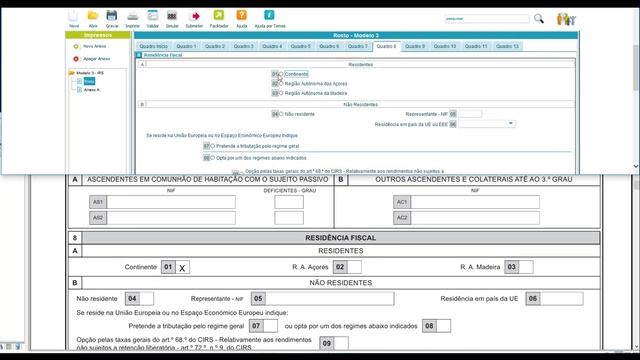Toggle Não residente box 04
The height and width of the screenshot is (360, 640).
pos(147,299)
